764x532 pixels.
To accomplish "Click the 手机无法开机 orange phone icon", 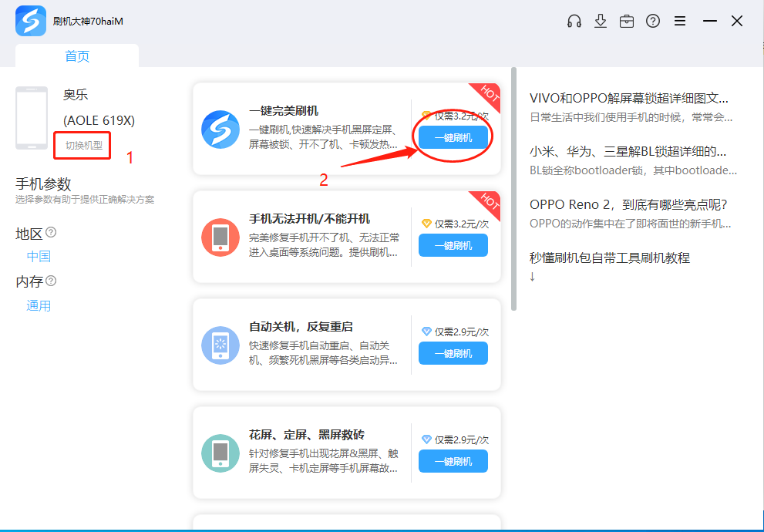I will click(x=220, y=237).
